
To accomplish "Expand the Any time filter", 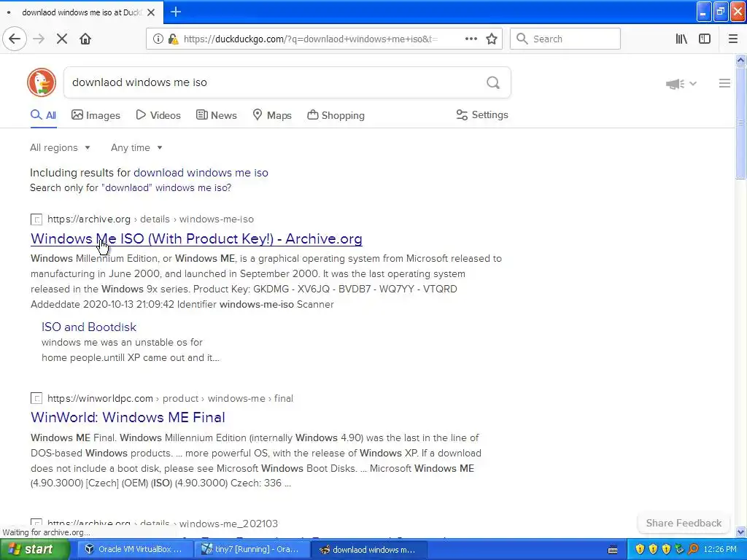I will pyautogui.click(x=136, y=147).
